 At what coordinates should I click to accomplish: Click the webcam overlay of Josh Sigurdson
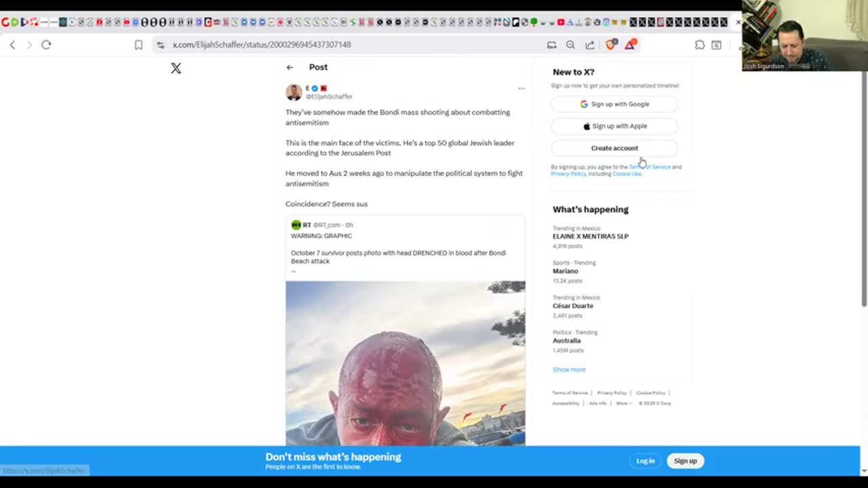(805, 35)
